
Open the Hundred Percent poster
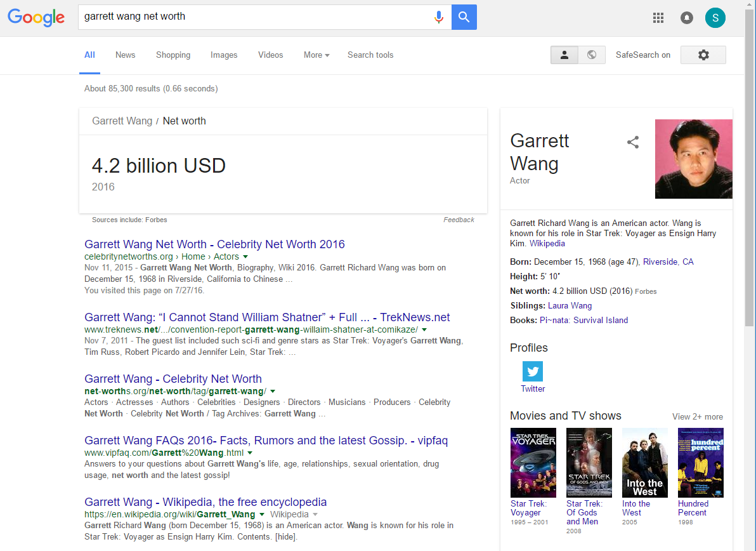pyautogui.click(x=701, y=463)
